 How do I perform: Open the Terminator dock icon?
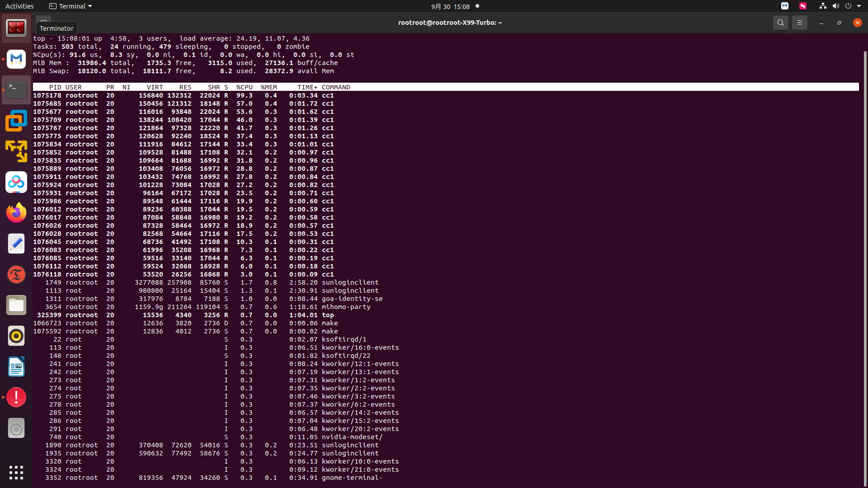point(16,28)
